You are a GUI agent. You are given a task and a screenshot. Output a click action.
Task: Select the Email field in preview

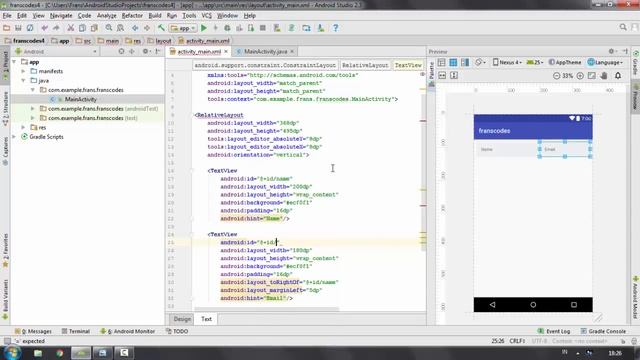[565, 149]
